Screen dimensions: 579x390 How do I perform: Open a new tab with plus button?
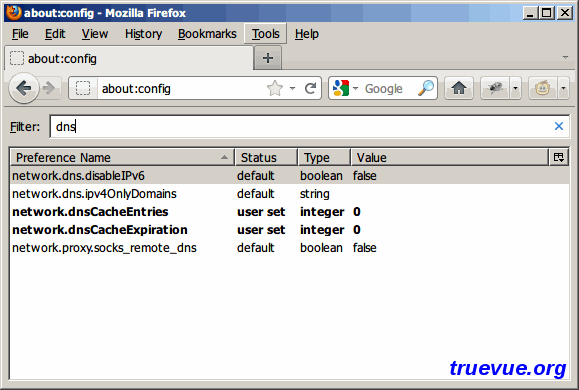pos(268,58)
